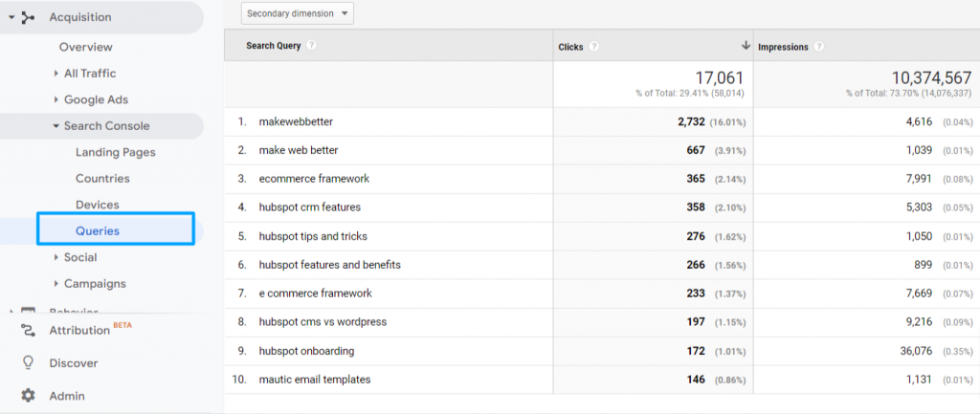This screenshot has width=980, height=414.
Task: Expand the Campaigns submenu
Action: coord(56,284)
